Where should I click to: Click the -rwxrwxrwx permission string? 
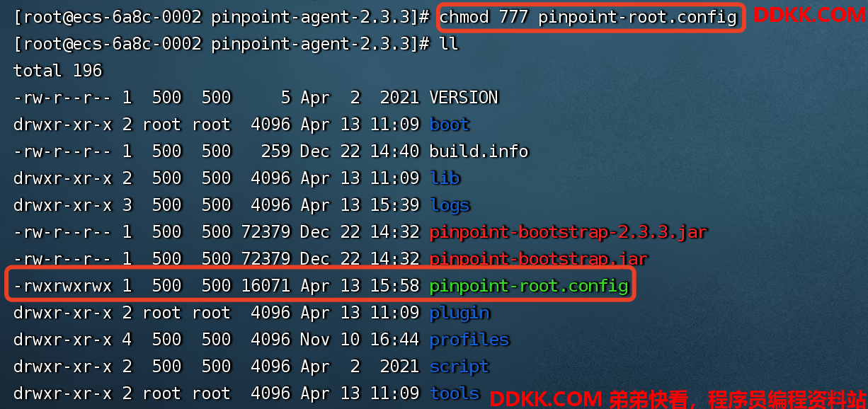(x=63, y=286)
